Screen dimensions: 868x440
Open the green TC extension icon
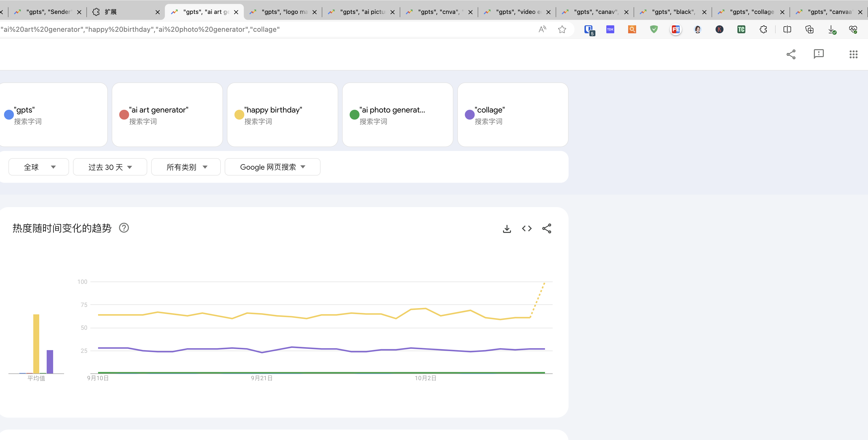tap(741, 29)
